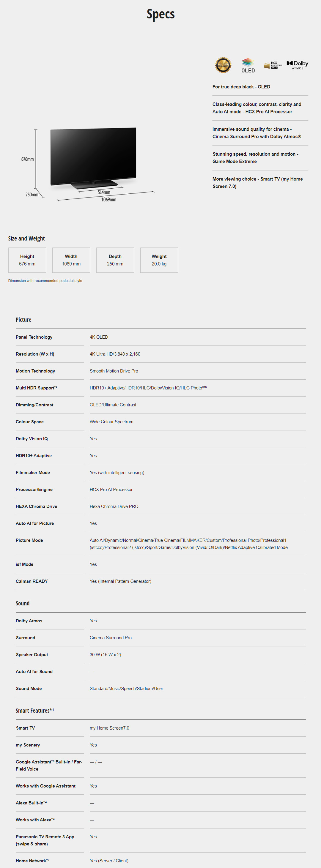Screen dimensions: 321x868
Task: Click the Sound section heading
Action: click(23, 603)
